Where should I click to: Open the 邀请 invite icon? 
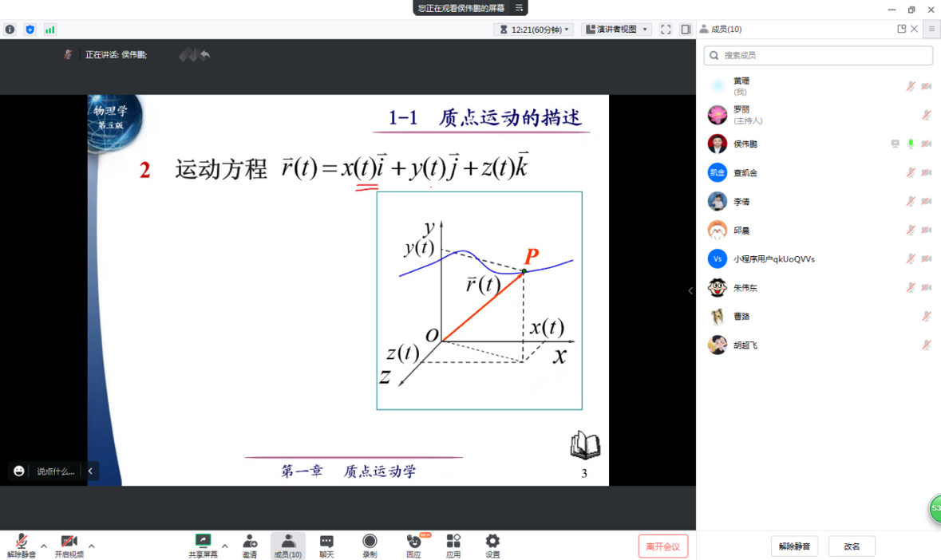250,546
